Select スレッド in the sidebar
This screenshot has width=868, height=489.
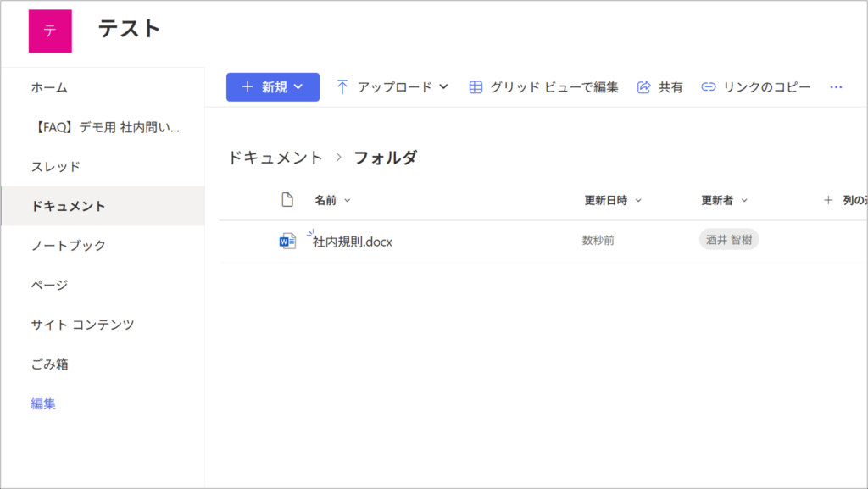[55, 166]
